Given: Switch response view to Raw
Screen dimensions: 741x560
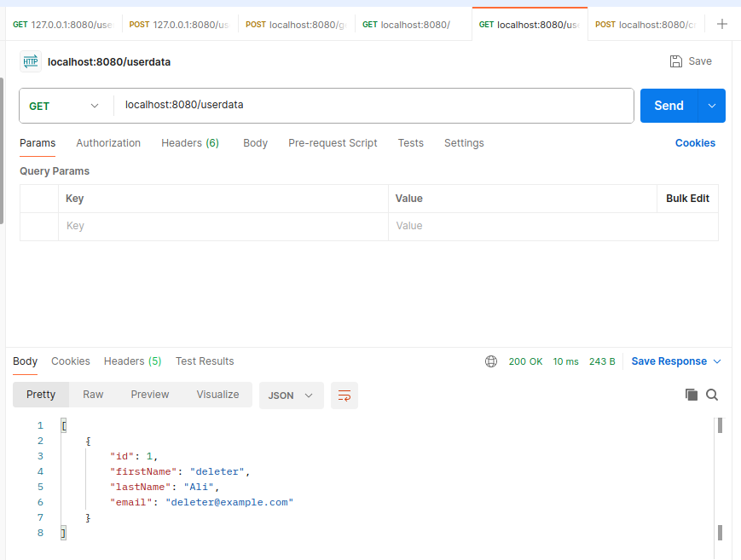Looking at the screenshot, I should click(x=92, y=394).
